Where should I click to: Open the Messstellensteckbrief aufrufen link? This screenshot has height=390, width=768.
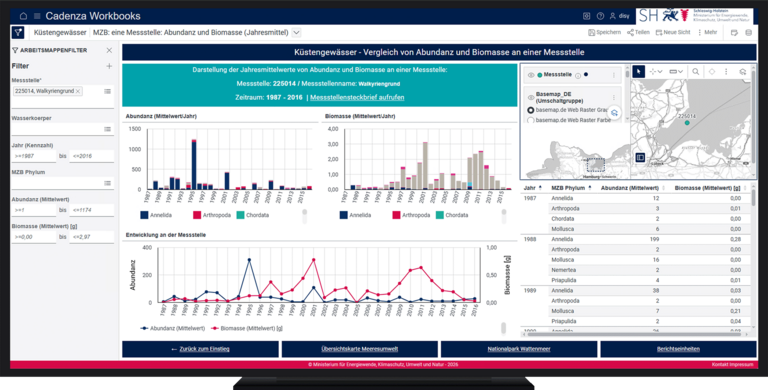[357, 98]
